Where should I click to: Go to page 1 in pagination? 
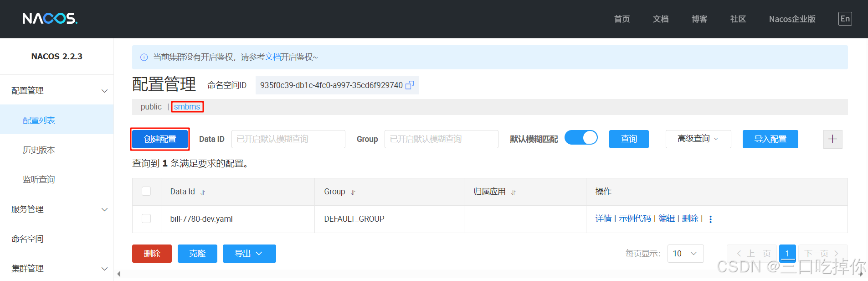787,254
